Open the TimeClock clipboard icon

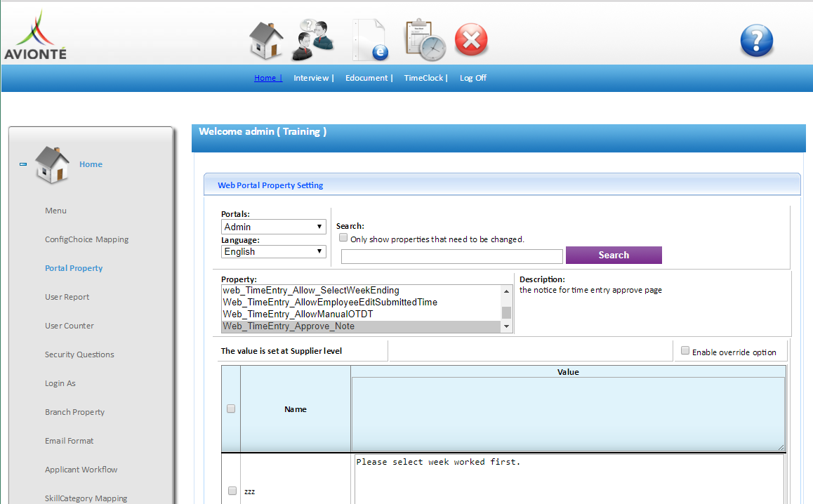point(425,40)
